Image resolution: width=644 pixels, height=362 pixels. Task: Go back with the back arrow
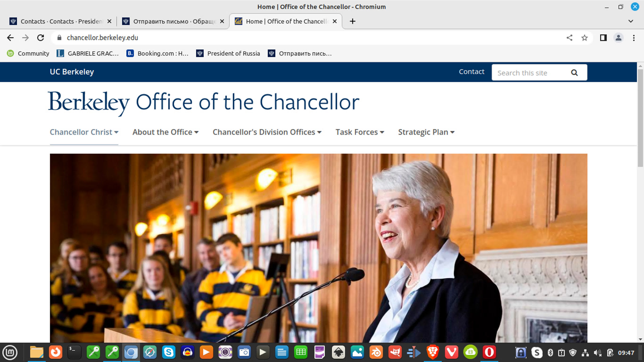click(x=10, y=38)
